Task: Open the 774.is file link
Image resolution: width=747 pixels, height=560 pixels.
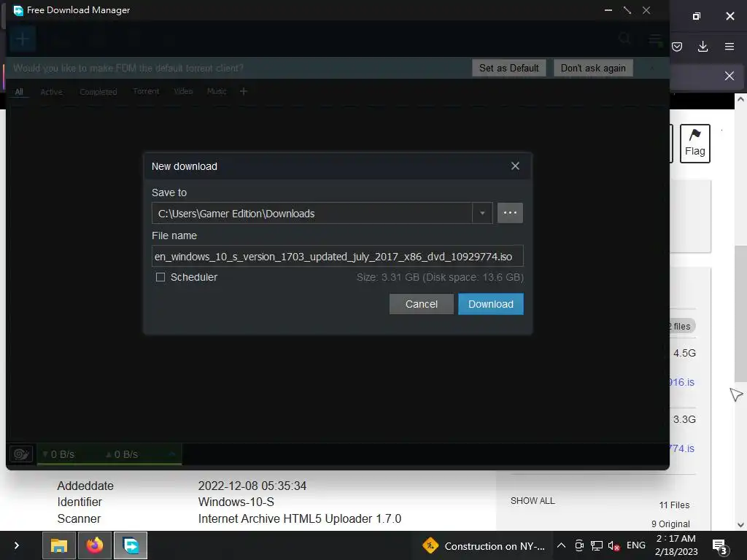Action: pyautogui.click(x=682, y=448)
